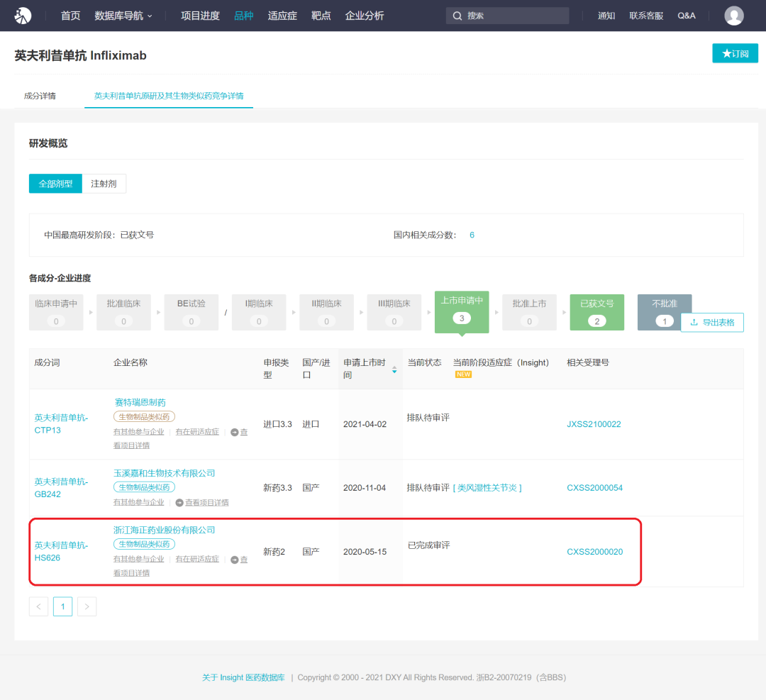Select 批准临床 stage box
The width and height of the screenshot is (766, 700).
click(123, 312)
